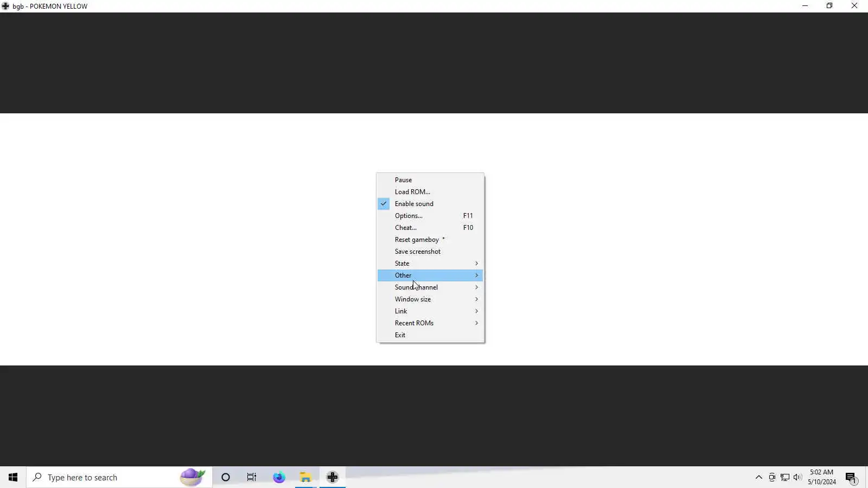Open File Explorer from the taskbar
Image resolution: width=868 pixels, height=488 pixels.
point(306,477)
